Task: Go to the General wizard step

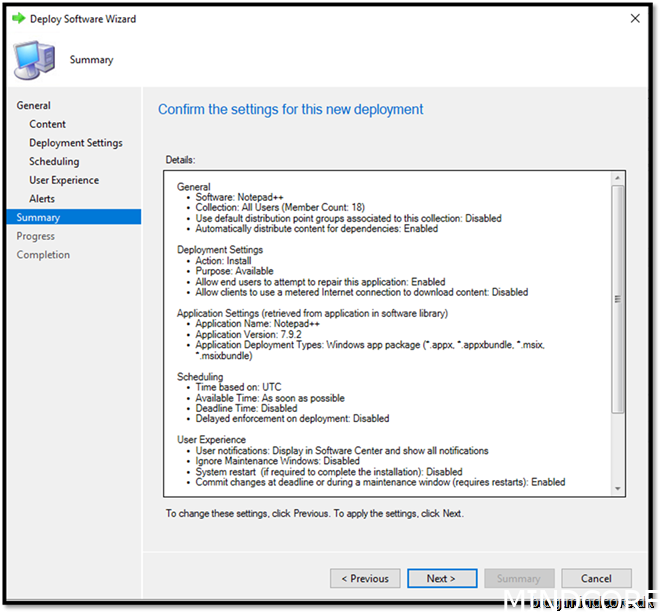Action: coord(33,105)
